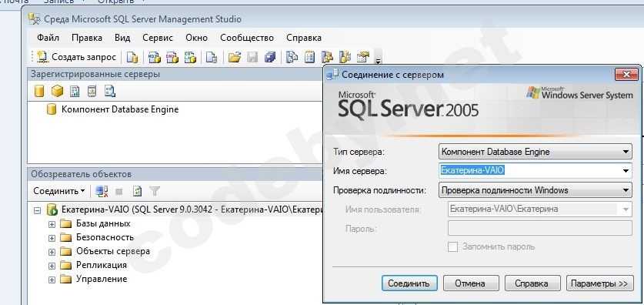Select Компонент Database Engine tree node

(120, 109)
